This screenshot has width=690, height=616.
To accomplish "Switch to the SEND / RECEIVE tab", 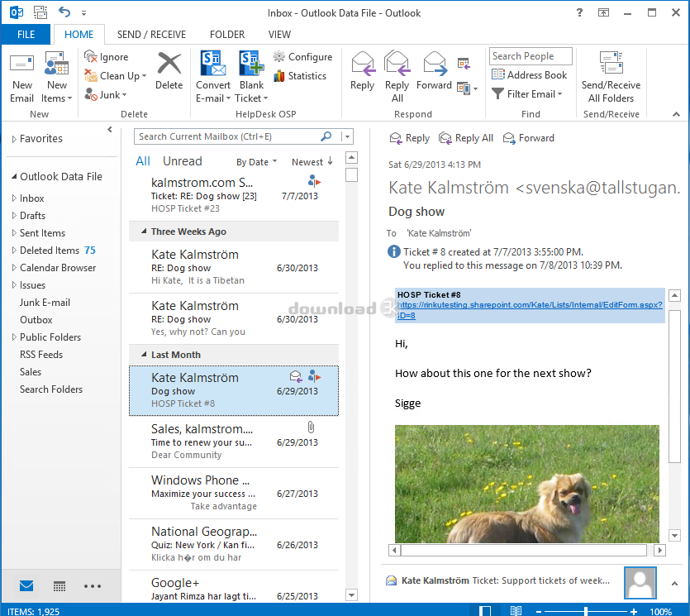I will 151,35.
